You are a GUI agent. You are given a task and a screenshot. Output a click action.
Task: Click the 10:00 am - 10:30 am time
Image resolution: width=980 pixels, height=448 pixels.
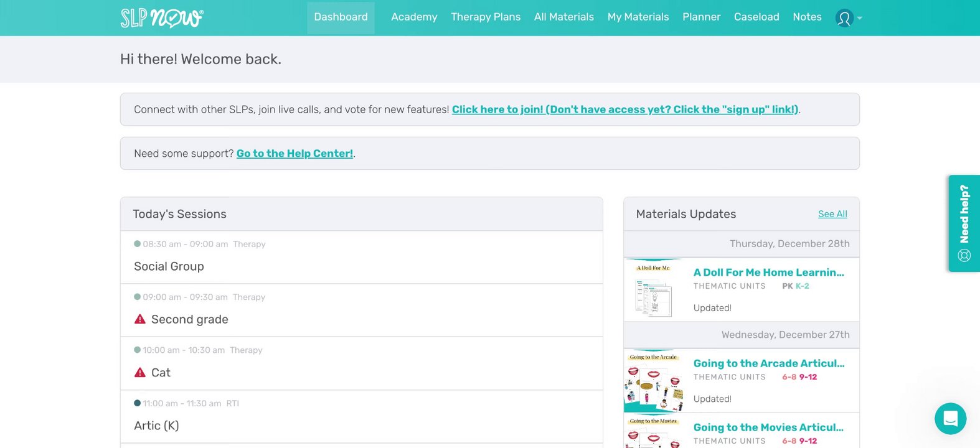tap(184, 350)
